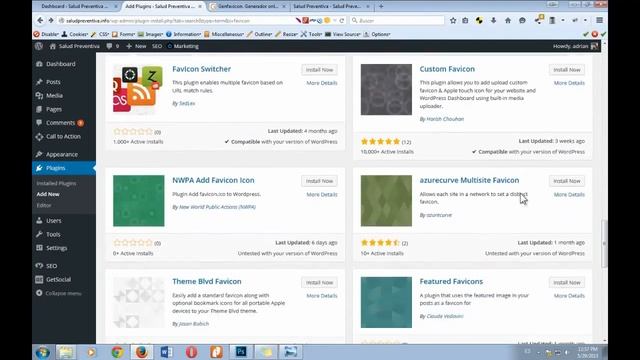
Task: Open the Add New submenu link
Action: [x=48, y=194]
